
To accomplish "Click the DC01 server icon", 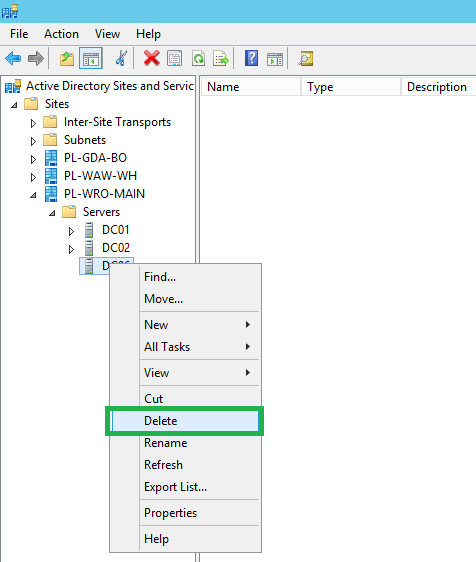I will pos(89,230).
